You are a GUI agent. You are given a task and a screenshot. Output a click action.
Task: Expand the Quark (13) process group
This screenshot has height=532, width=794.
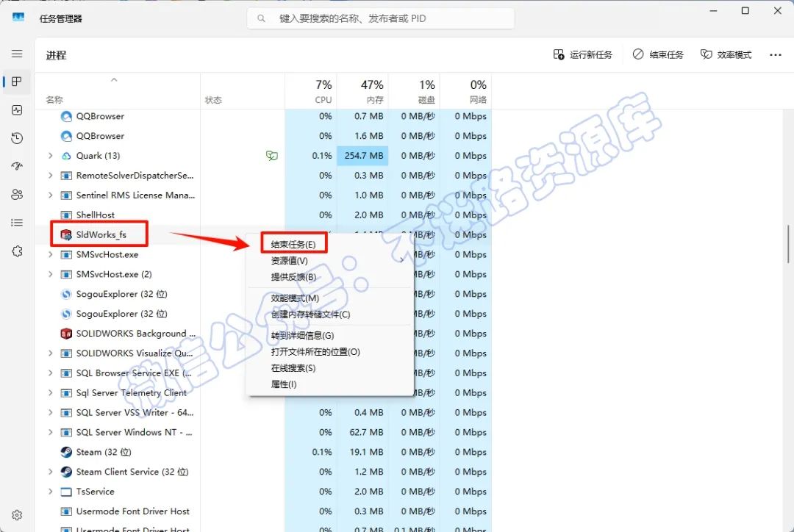click(x=50, y=156)
